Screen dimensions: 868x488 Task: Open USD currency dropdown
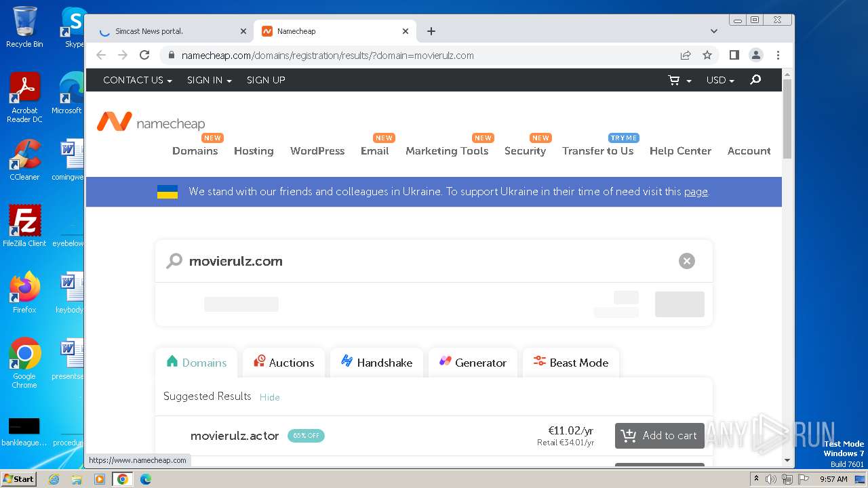coord(720,80)
